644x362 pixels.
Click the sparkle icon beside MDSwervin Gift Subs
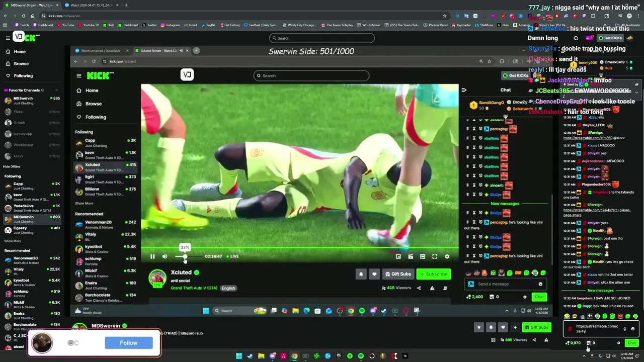[x=515, y=327]
